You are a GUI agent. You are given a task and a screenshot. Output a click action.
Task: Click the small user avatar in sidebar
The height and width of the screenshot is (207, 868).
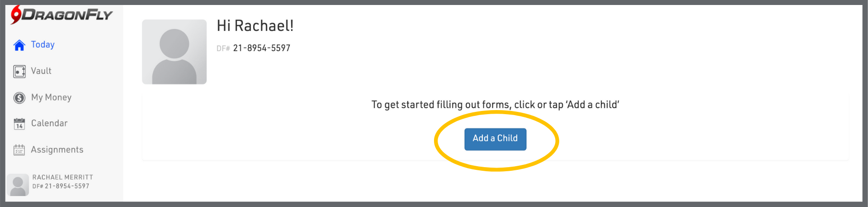[18, 185]
